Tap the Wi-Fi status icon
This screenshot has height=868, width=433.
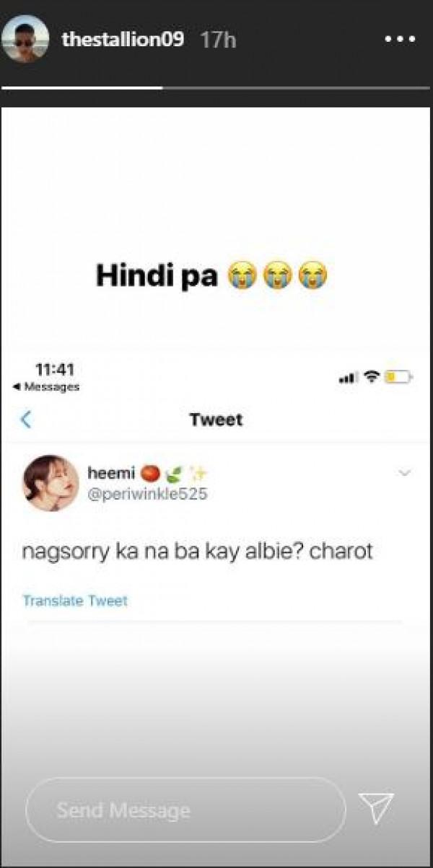coord(372,376)
